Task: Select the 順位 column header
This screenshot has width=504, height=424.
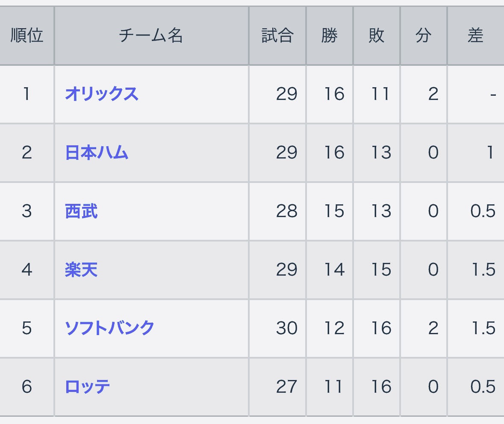Action: 27,35
